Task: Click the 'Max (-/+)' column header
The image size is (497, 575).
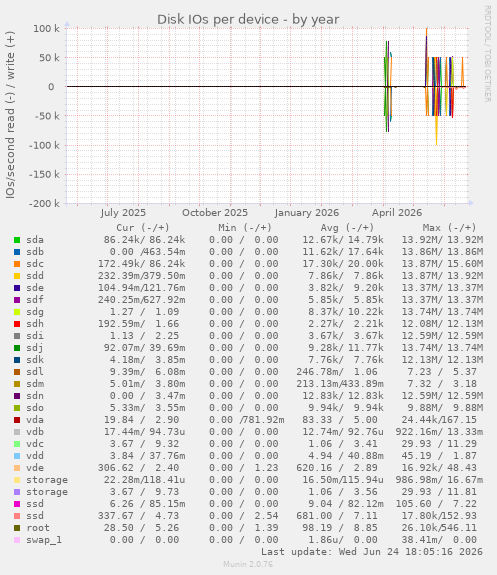Action: tap(449, 228)
